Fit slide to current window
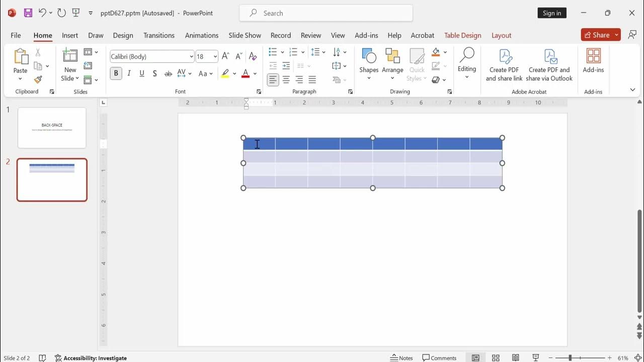 [638, 358]
